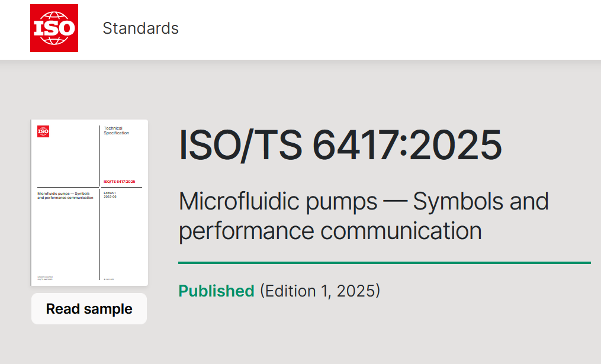Click the reference number footer on cover

point(45,278)
